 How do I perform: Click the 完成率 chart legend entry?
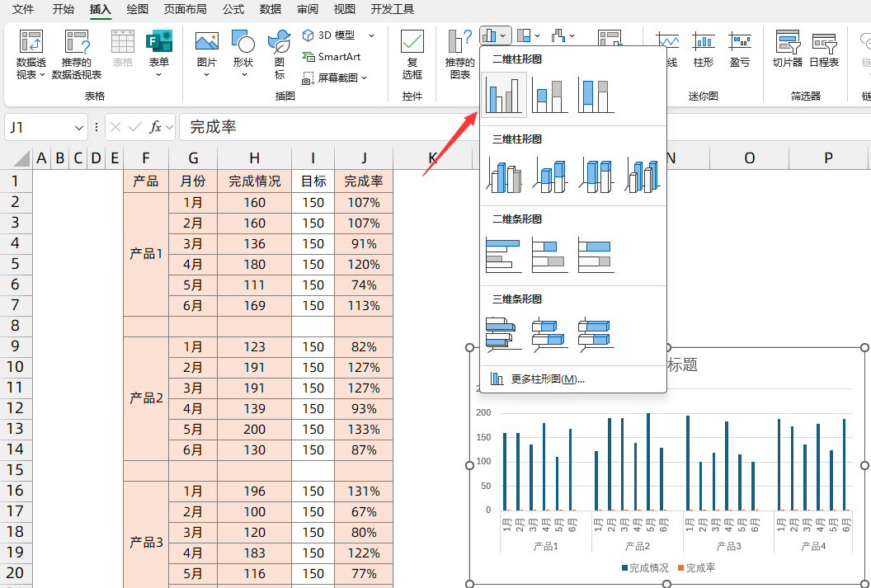(x=697, y=568)
